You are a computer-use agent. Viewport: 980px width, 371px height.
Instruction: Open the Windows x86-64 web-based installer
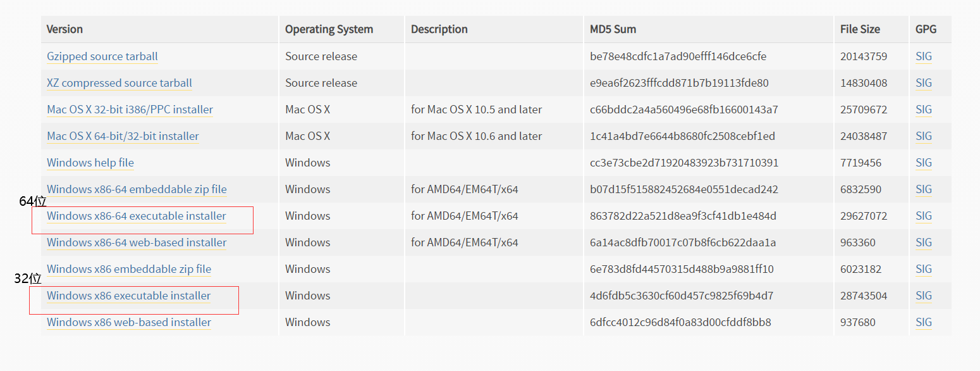point(136,242)
